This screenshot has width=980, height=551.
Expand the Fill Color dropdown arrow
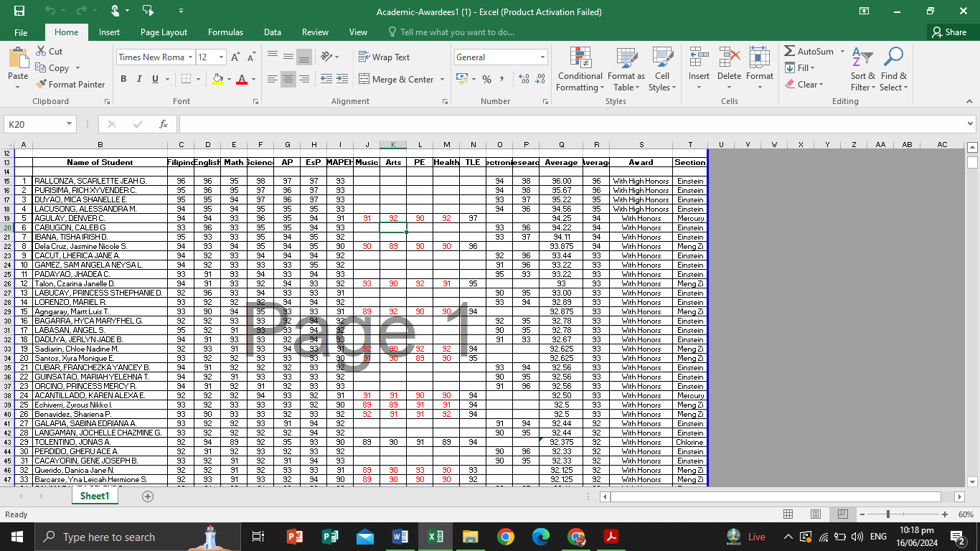coord(230,79)
